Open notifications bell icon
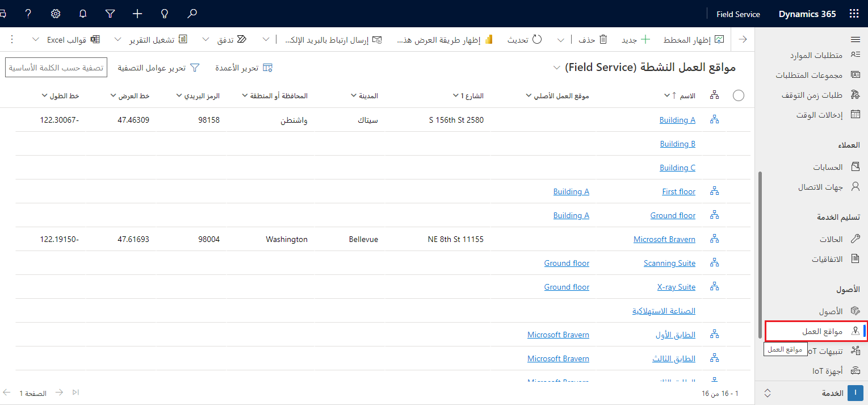The height and width of the screenshot is (405, 868). click(x=83, y=14)
